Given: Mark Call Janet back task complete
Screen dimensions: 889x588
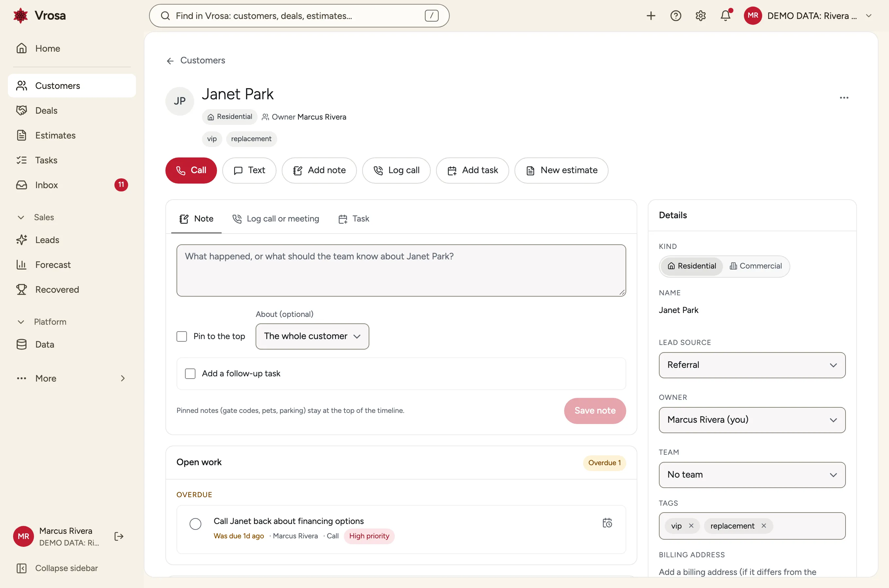Looking at the screenshot, I should click(195, 524).
